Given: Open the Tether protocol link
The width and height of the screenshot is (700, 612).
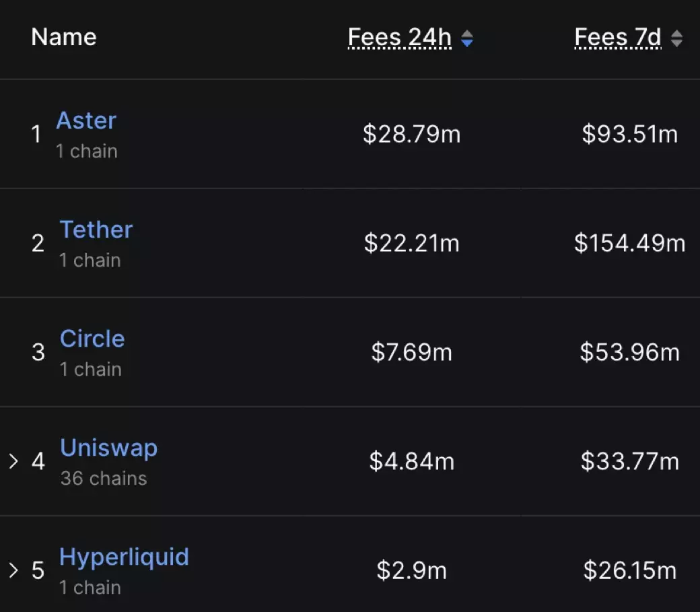Looking at the screenshot, I should (x=96, y=230).
